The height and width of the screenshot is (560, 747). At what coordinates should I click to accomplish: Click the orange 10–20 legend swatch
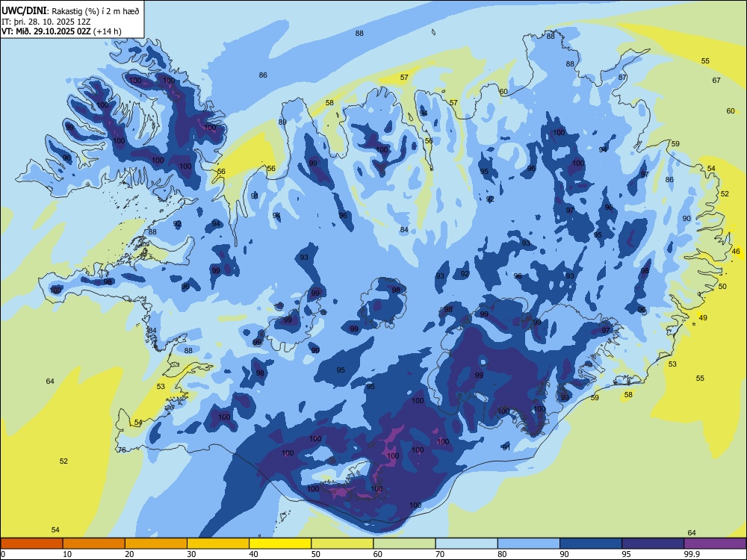point(94,544)
